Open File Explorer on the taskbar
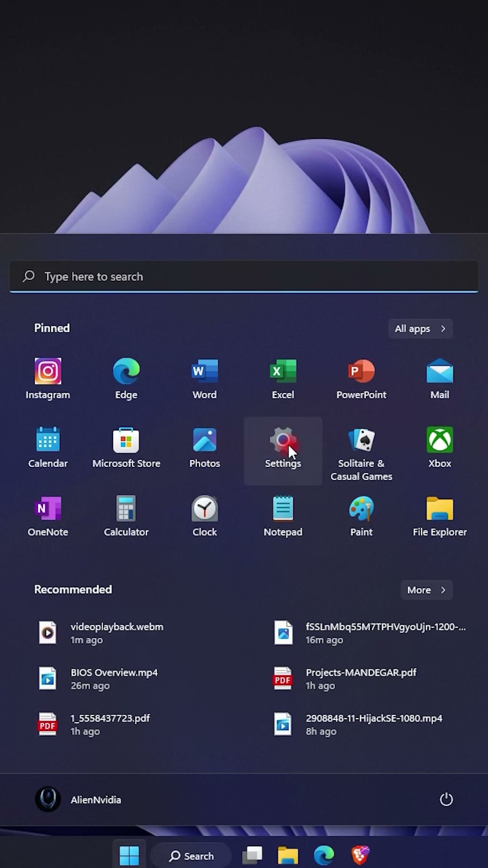488x868 pixels. click(x=288, y=855)
